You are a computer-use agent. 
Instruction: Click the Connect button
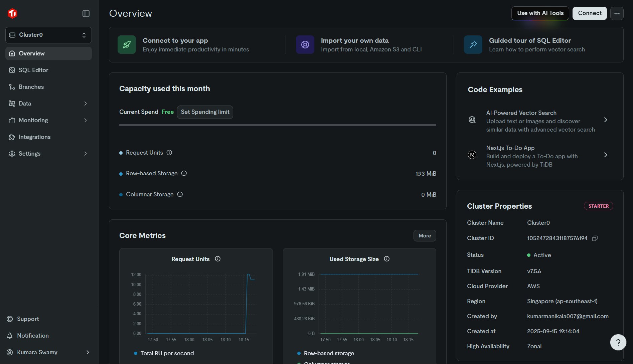click(x=590, y=13)
